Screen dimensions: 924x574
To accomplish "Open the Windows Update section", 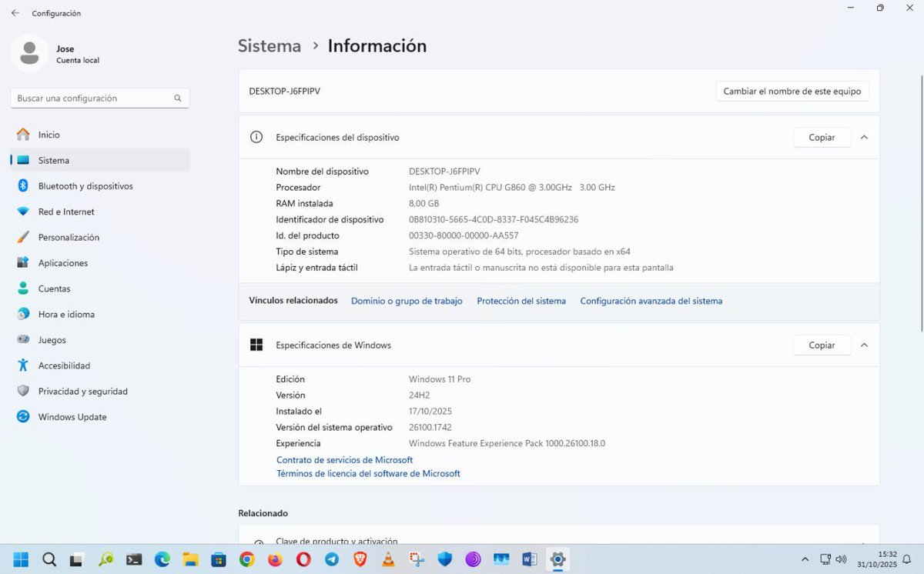I will point(72,416).
